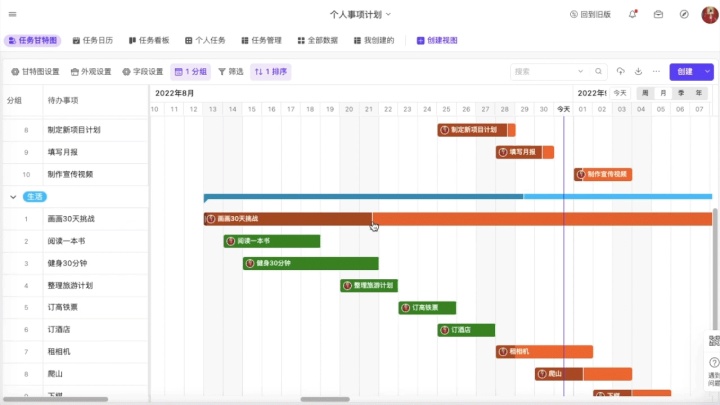Click the compass icon in header

(x=684, y=14)
